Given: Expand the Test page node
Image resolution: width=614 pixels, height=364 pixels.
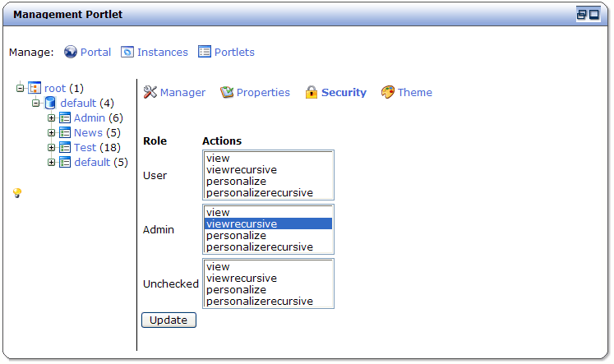Looking at the screenshot, I should (x=51, y=148).
